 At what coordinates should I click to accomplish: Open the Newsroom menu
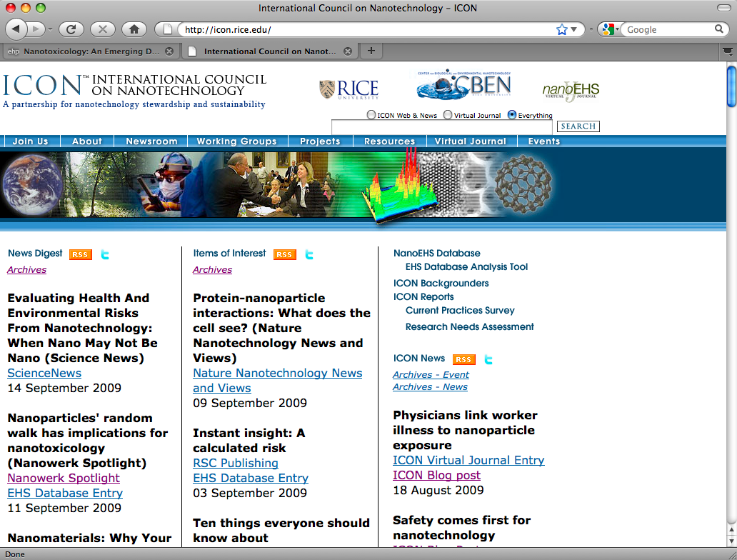[x=151, y=141]
